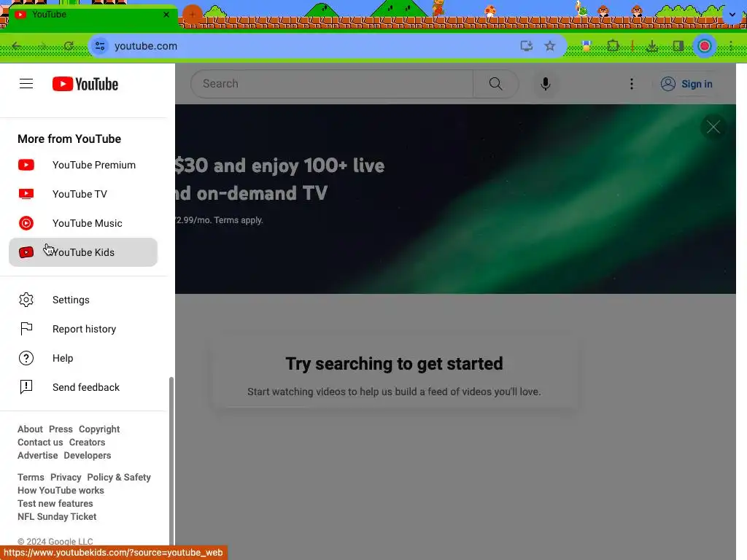Reload the page with the refresh icon
The image size is (747, 560).
click(69, 46)
